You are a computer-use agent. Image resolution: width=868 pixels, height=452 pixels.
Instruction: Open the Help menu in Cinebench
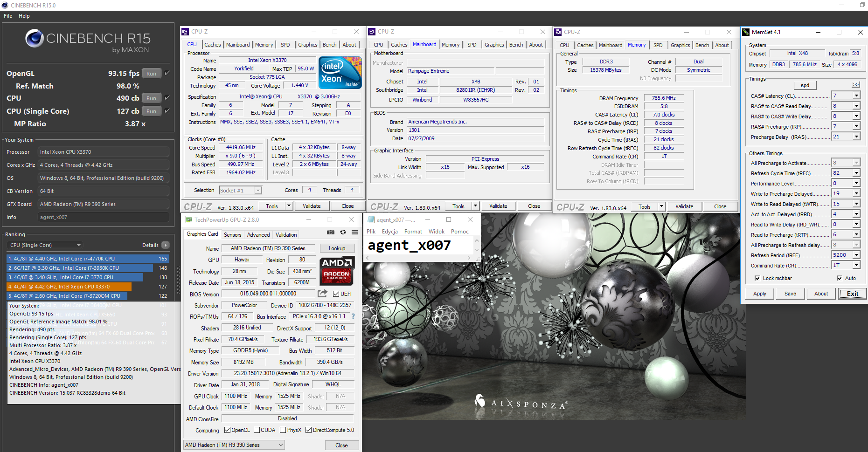click(24, 16)
